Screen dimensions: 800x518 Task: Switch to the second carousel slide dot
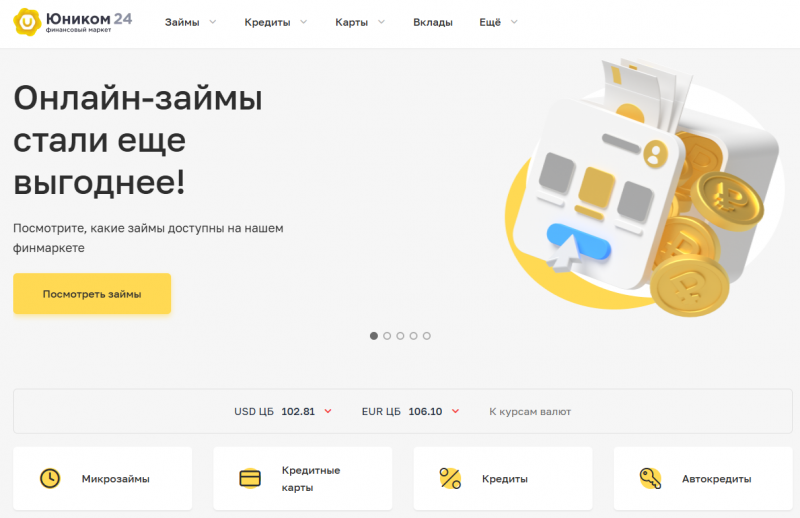point(387,336)
